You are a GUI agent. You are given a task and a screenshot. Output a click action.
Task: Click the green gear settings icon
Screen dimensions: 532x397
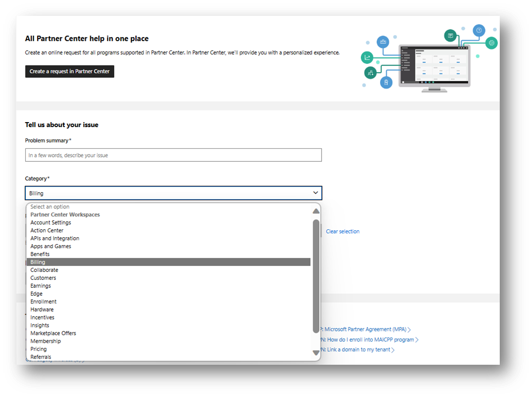point(491,43)
